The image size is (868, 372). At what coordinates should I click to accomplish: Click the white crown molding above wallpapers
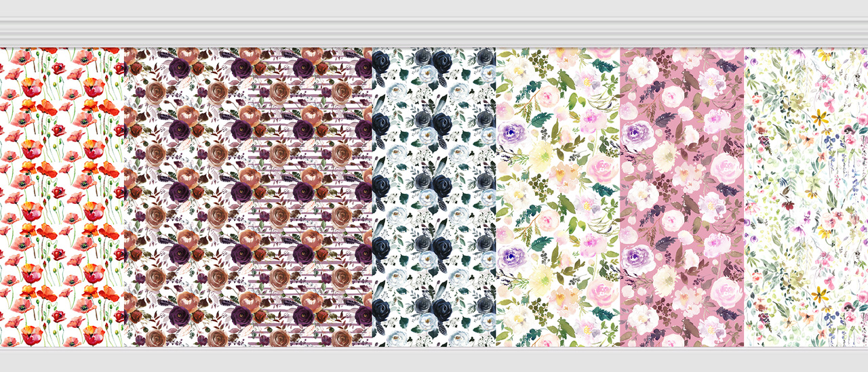click(434, 32)
